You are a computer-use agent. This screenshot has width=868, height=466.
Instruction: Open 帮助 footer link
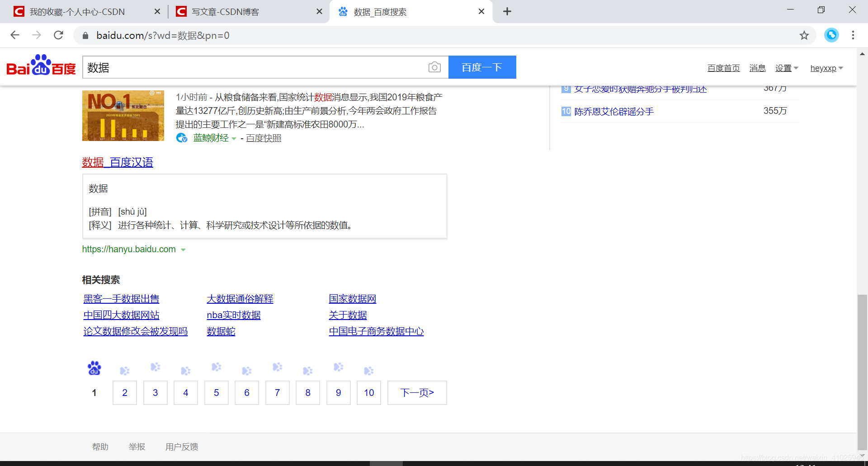point(100,447)
